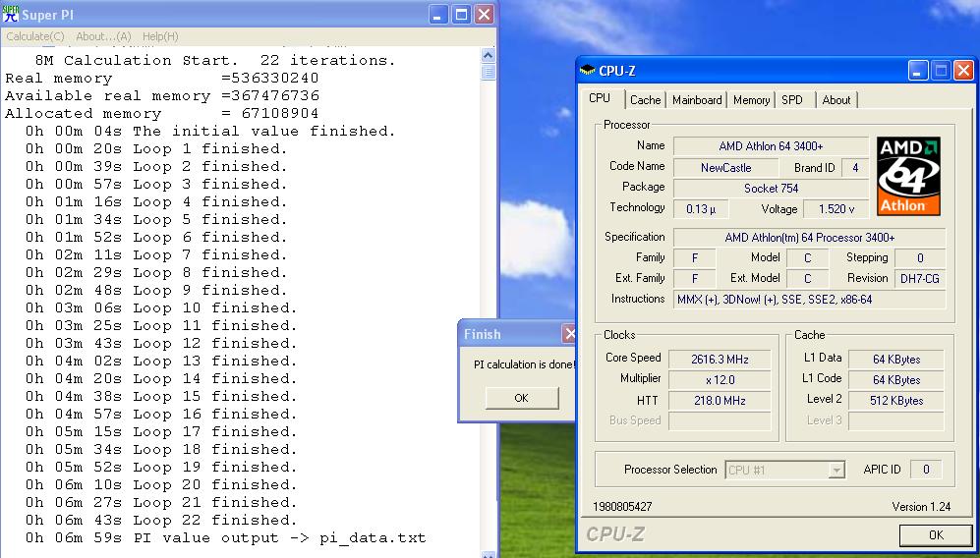
Task: Click the Package field Socket 754
Action: (x=771, y=189)
